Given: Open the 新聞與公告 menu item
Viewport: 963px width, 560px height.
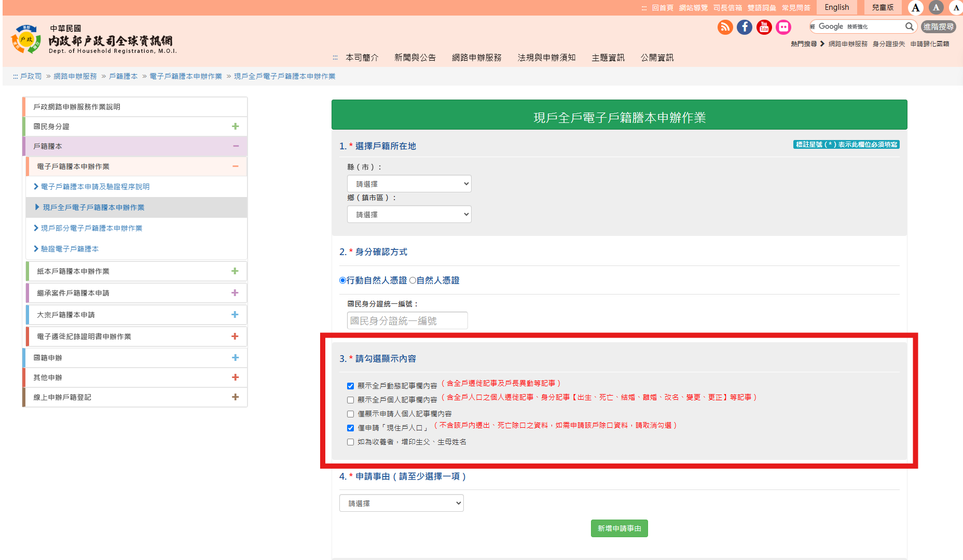Looking at the screenshot, I should [415, 58].
